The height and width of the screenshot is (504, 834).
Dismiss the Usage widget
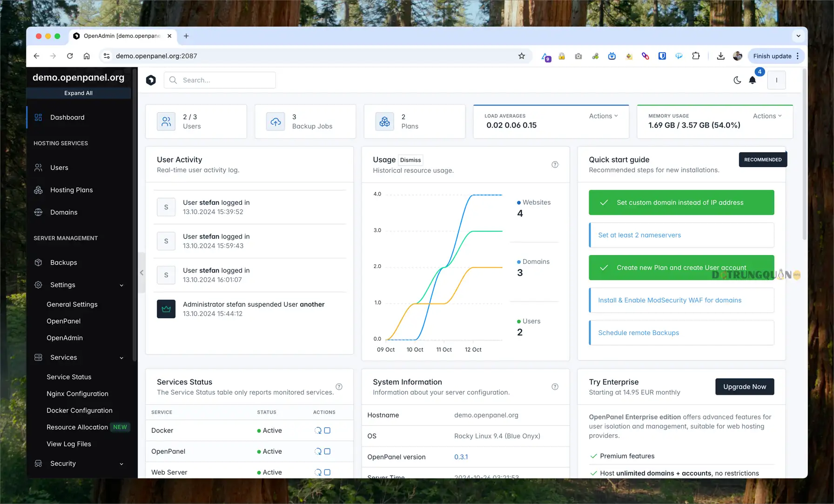click(x=410, y=160)
